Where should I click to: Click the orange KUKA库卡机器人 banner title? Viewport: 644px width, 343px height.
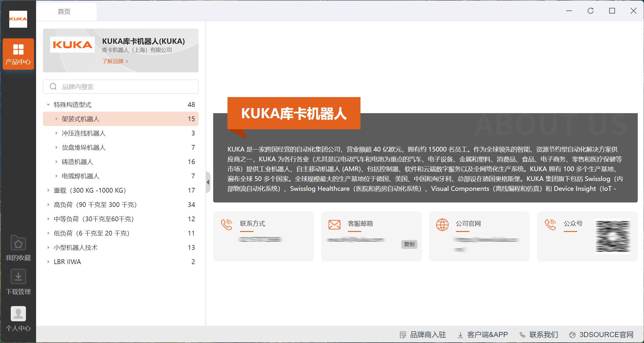coord(294,113)
